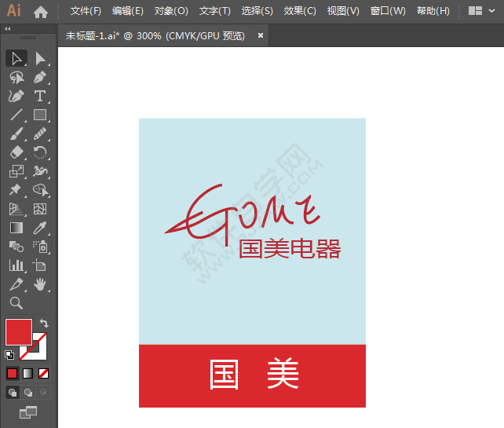The height and width of the screenshot is (428, 504).
Task: Click the toolbar drag gripper handle
Action: pos(28,38)
